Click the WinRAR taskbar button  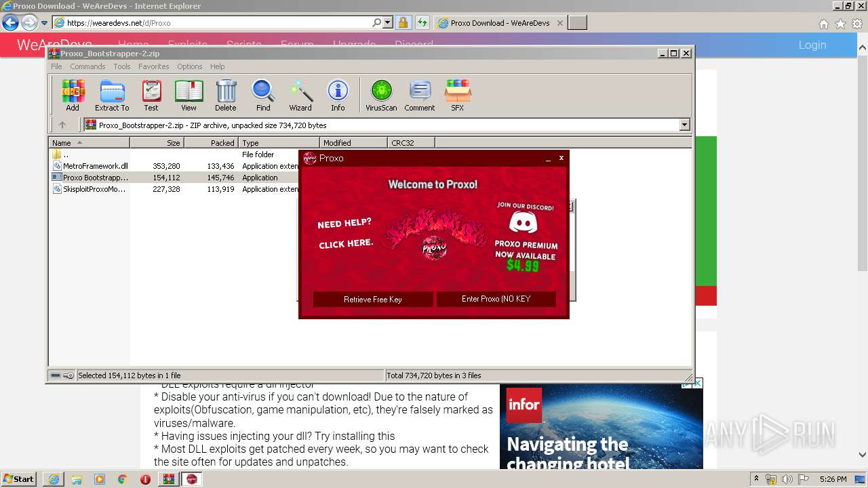click(168, 479)
